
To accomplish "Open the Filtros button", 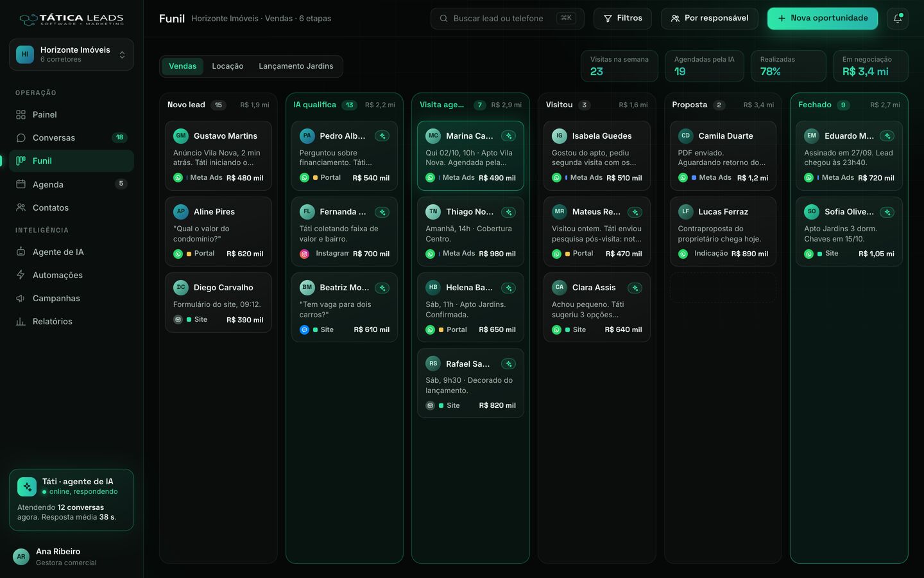I will [x=622, y=19].
